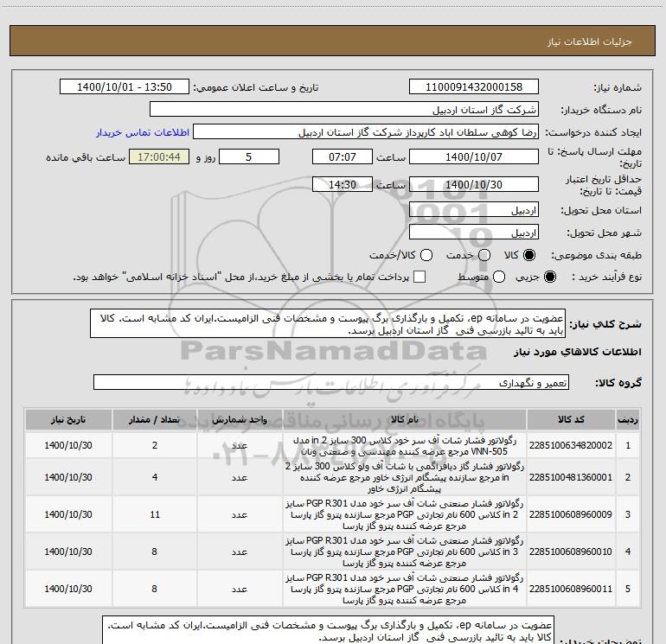Click the announcement date field 1400/10/01 - 13:50
Viewport: 666px width, 644px height.
[x=125, y=87]
